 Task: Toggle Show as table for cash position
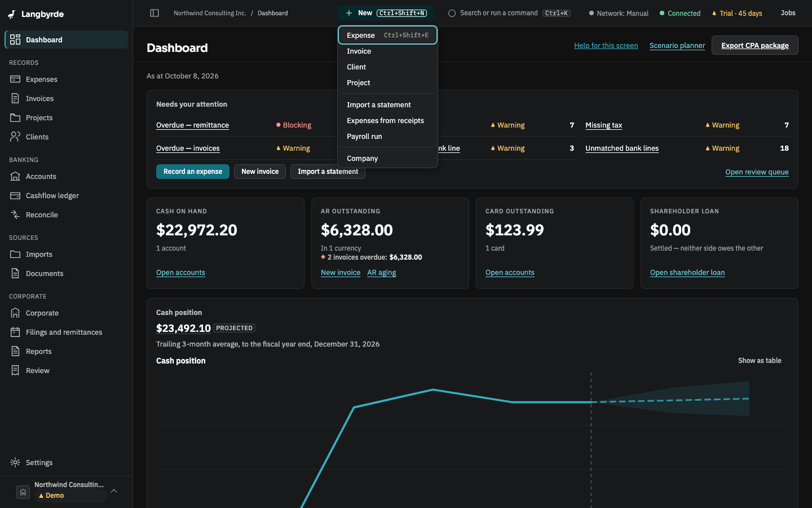[x=760, y=360]
